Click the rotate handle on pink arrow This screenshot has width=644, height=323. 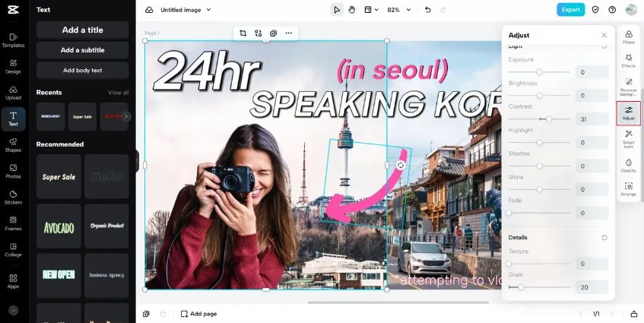(x=401, y=165)
